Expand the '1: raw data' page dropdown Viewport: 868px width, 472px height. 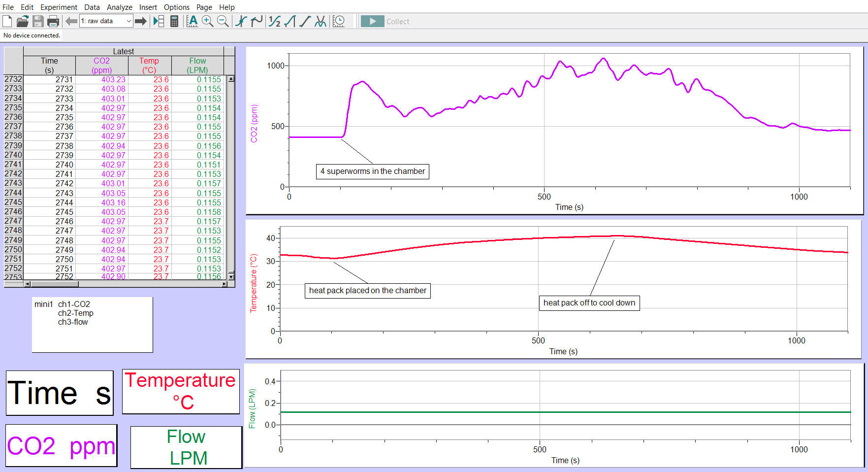coord(129,21)
